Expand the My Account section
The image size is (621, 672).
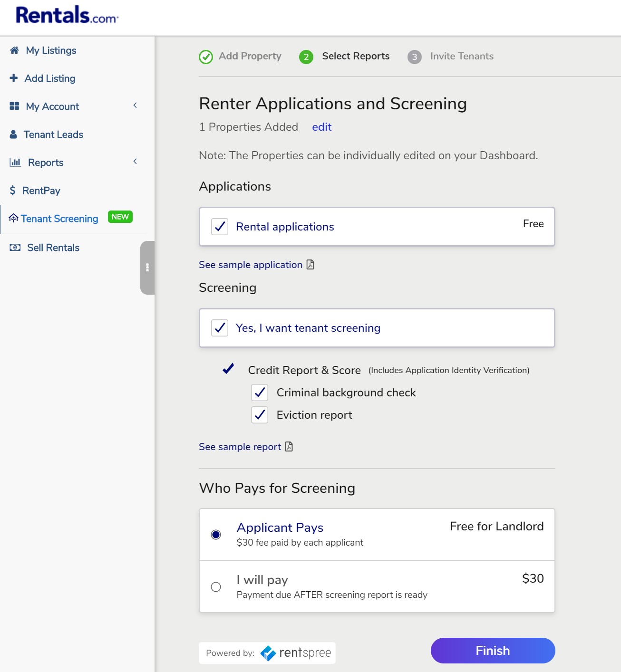(x=136, y=106)
